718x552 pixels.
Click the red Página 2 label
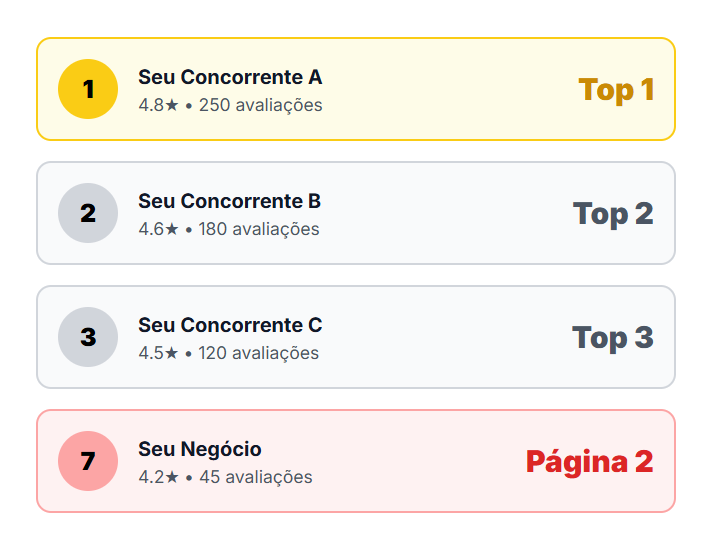point(589,461)
